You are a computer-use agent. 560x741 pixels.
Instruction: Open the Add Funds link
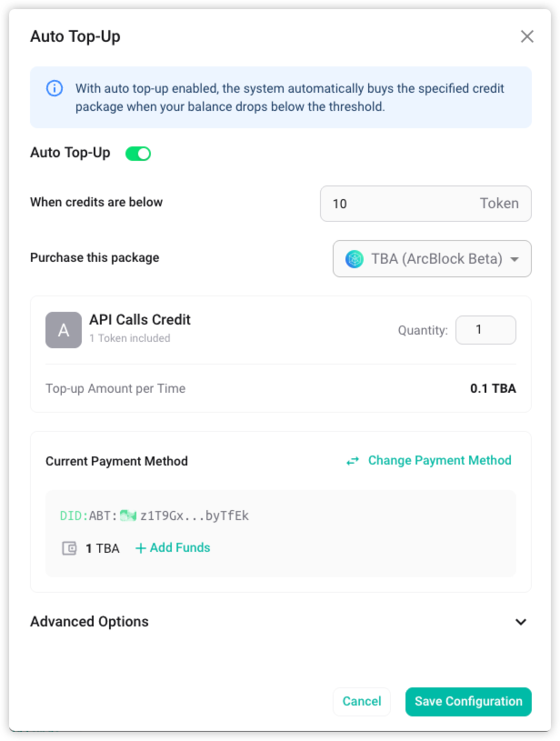tap(178, 547)
